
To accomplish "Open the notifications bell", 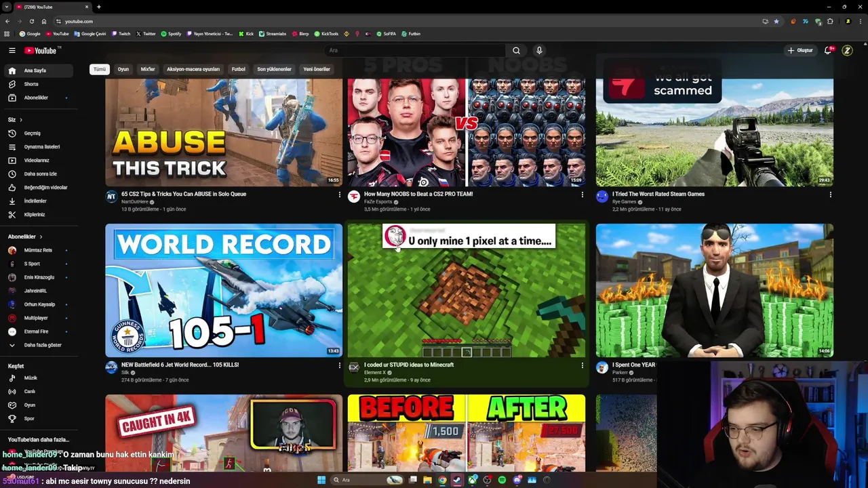I will [828, 50].
